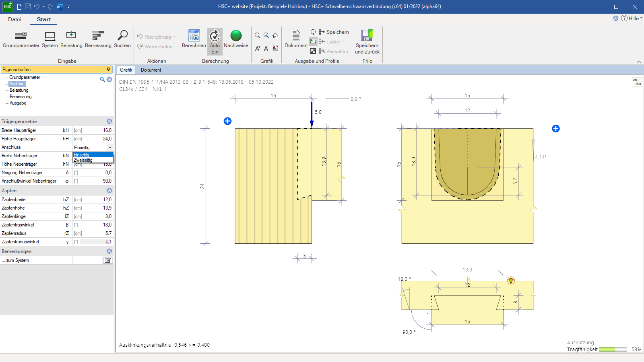Image resolution: width=644 pixels, height=362 pixels.
Task: Select Grundparameter in the properties tree
Action: pyautogui.click(x=25, y=77)
